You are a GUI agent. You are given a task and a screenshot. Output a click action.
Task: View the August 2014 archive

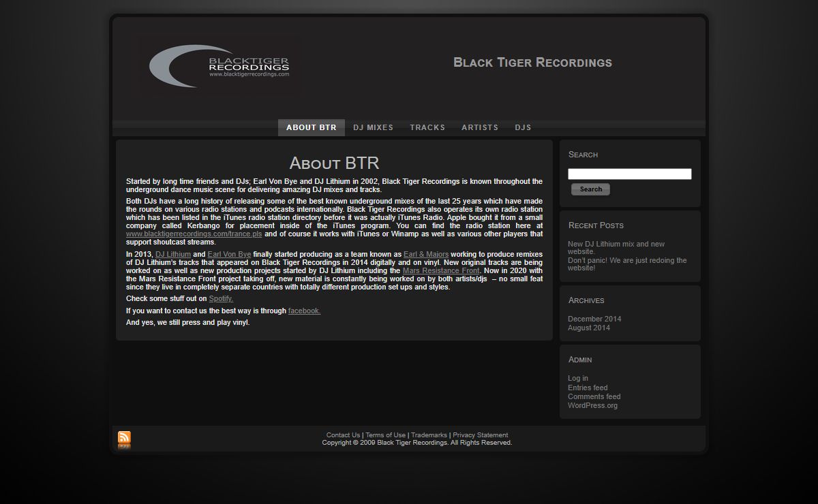click(x=589, y=328)
